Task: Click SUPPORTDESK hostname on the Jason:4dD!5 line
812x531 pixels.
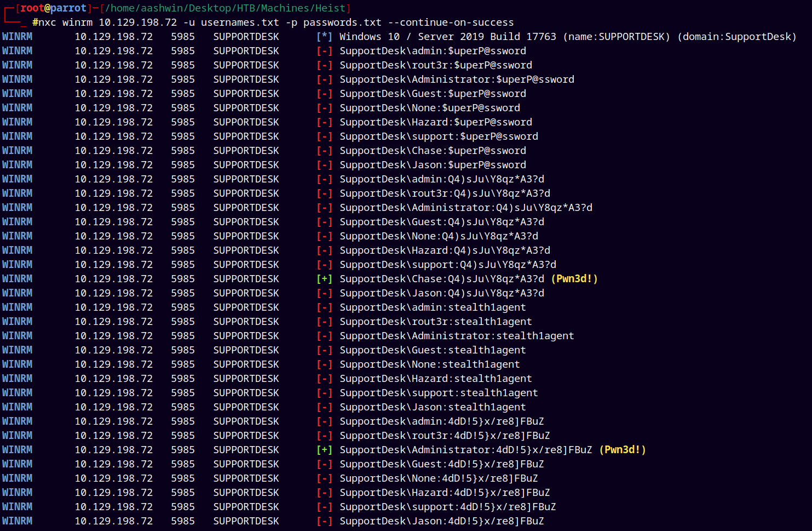Action: coord(246,521)
